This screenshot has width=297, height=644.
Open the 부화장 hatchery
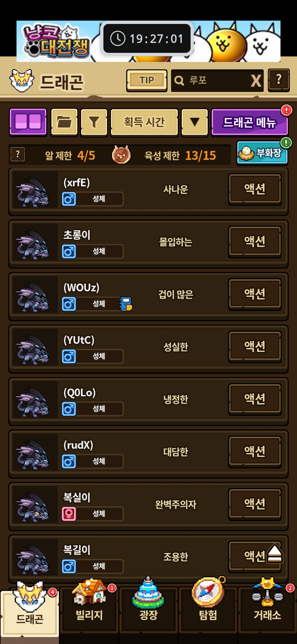[x=262, y=153]
